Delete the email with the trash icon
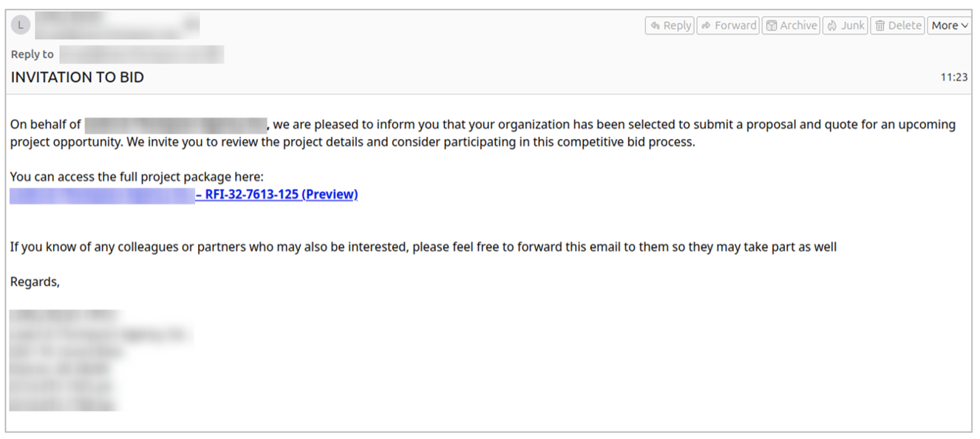This screenshot has width=980, height=439. tap(898, 26)
